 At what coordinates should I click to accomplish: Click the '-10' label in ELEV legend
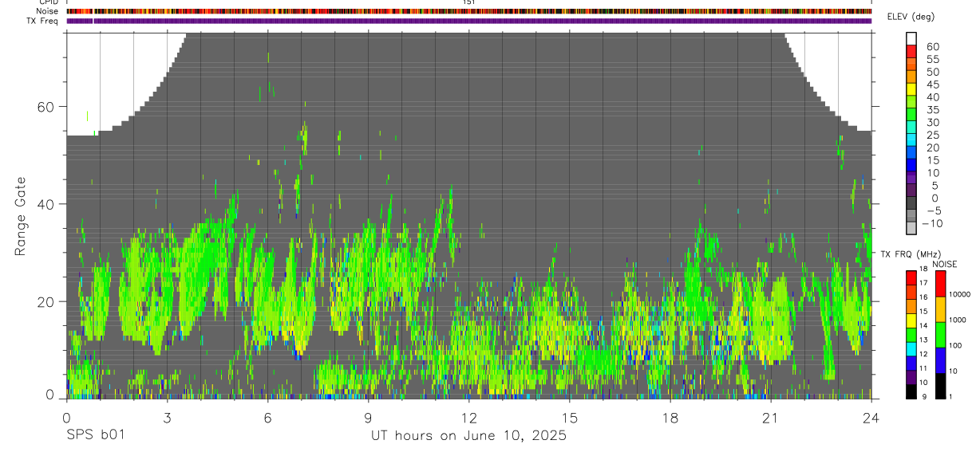(x=931, y=223)
